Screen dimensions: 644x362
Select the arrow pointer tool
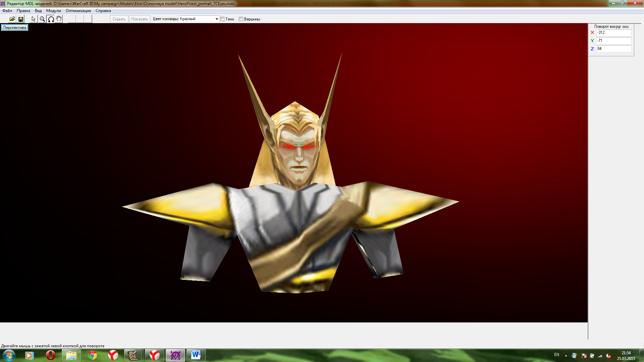(x=34, y=19)
